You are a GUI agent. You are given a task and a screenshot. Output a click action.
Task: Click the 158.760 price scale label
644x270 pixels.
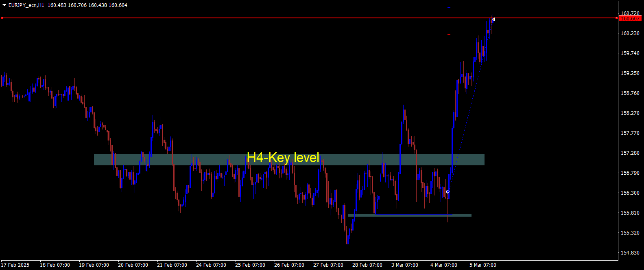(630, 93)
